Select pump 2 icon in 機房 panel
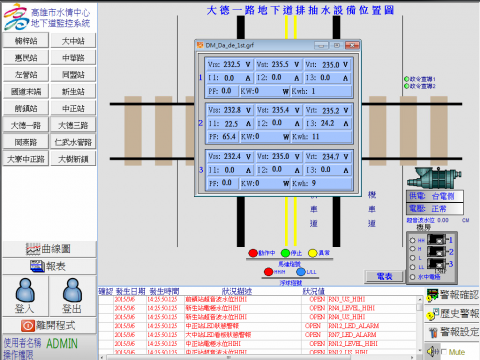This screenshot has width=480, height=360. click(437, 251)
